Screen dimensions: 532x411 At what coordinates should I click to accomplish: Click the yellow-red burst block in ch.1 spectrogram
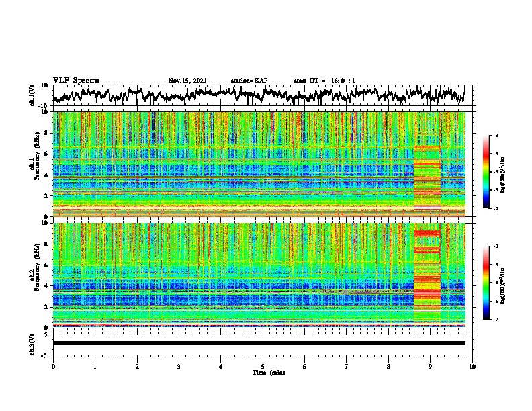tap(427, 178)
